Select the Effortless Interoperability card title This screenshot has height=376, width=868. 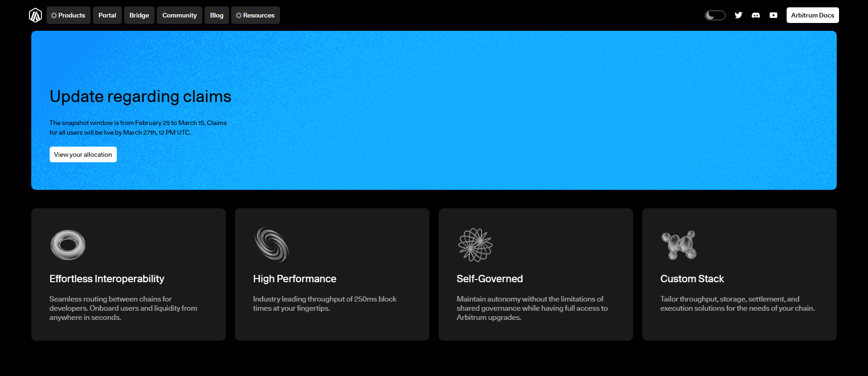pos(107,279)
